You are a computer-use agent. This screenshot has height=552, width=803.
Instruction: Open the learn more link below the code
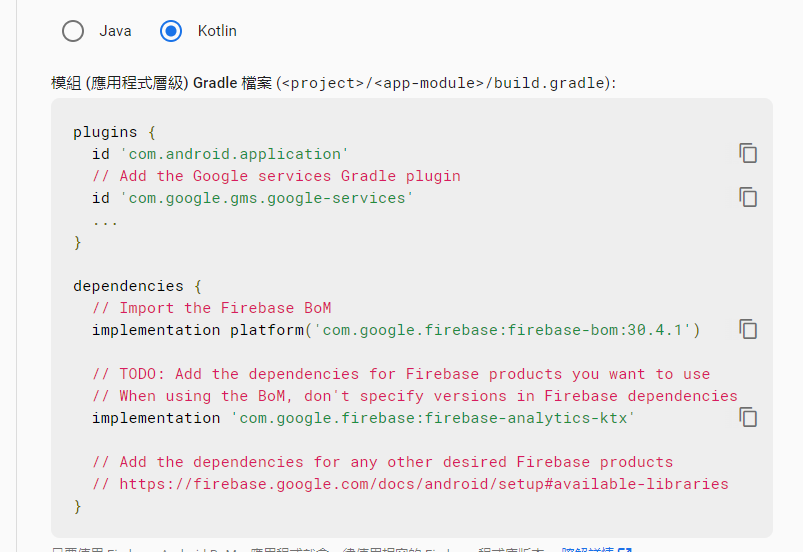tap(597, 549)
